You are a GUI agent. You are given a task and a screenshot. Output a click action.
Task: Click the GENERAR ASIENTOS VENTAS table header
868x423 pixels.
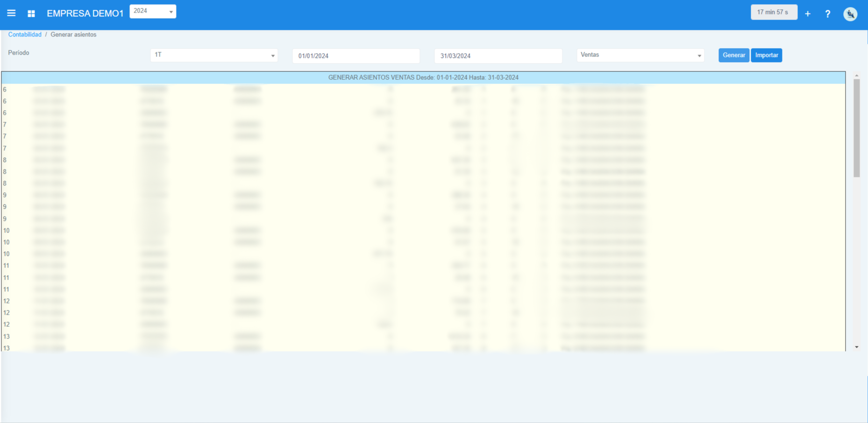[x=423, y=78]
